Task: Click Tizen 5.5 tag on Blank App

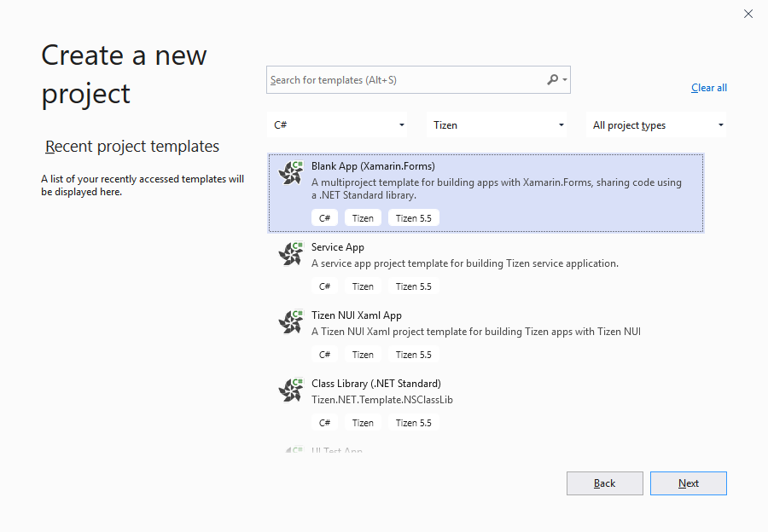Action: (413, 218)
